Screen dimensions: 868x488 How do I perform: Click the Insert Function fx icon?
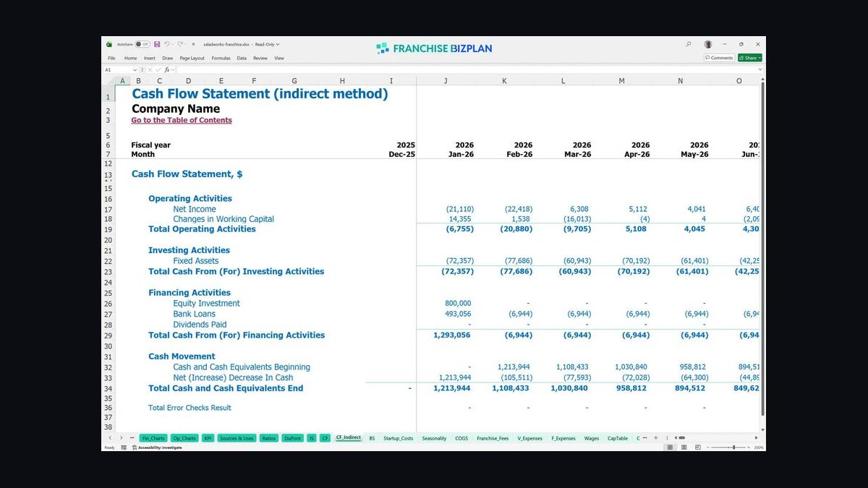tap(166, 69)
